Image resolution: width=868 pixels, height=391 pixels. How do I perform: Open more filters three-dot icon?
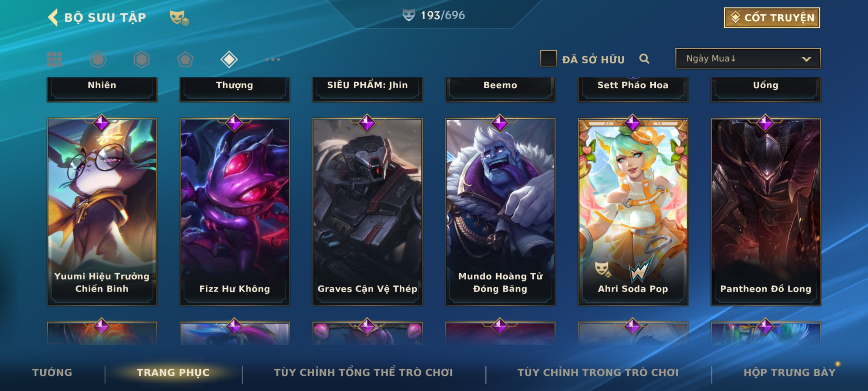(x=273, y=59)
